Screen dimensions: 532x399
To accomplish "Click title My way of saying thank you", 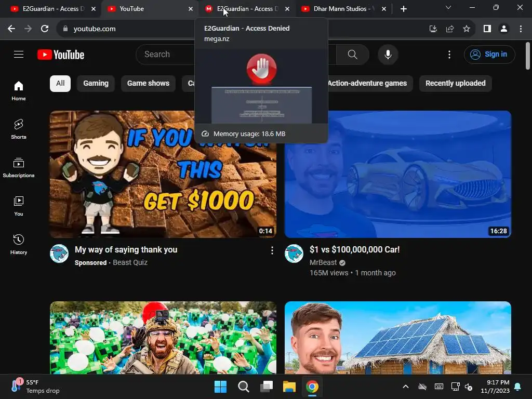I will [x=126, y=250].
